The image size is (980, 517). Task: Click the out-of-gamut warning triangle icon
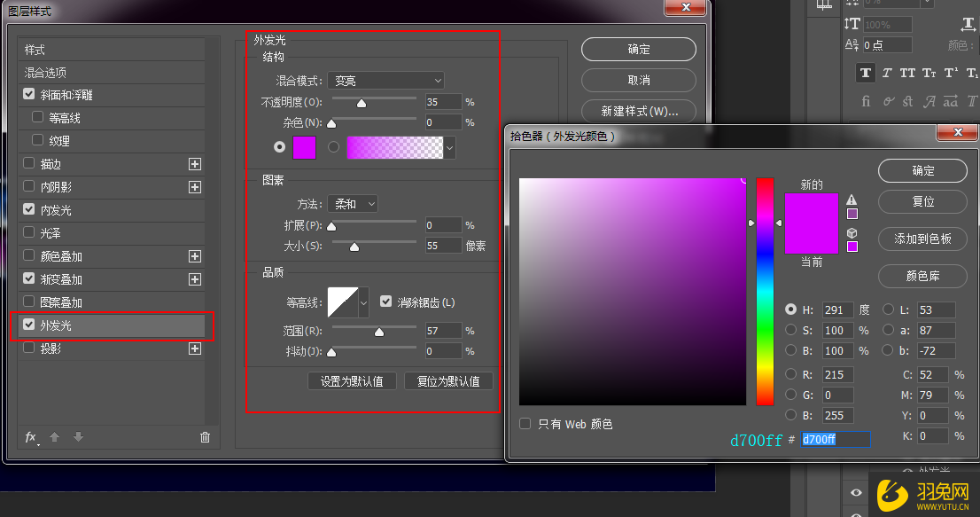[x=852, y=200]
